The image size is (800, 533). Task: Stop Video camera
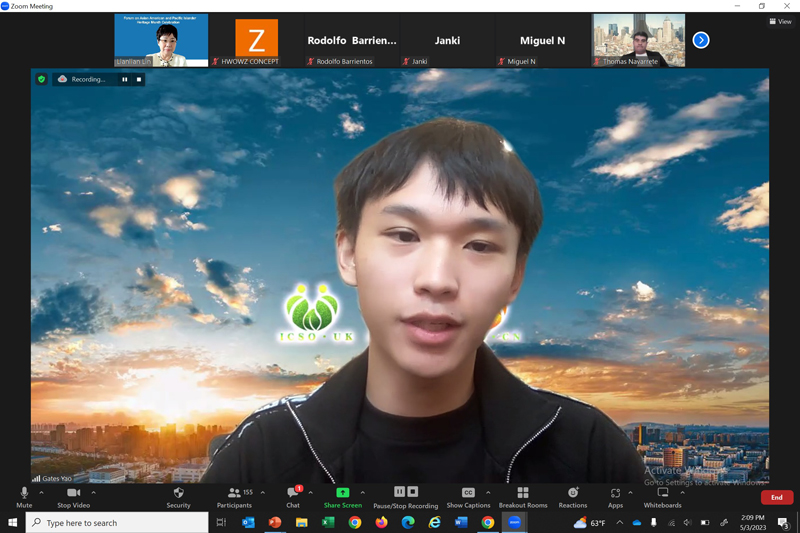coord(73,497)
